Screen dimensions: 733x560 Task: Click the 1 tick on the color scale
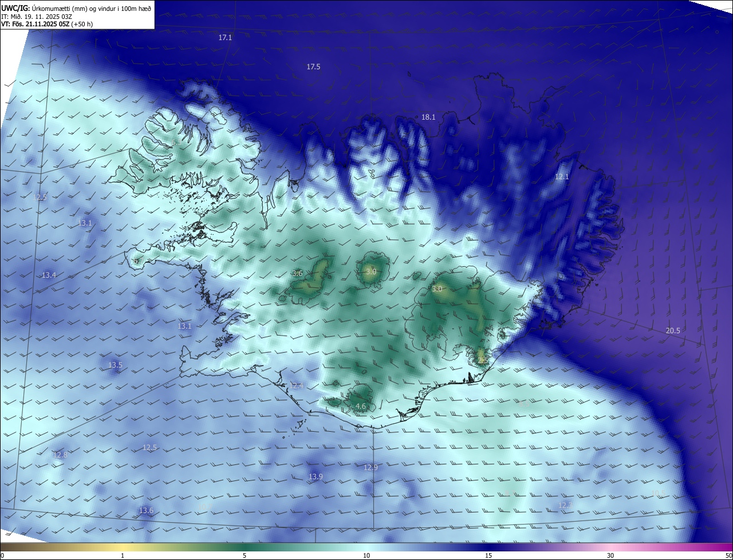click(x=123, y=555)
